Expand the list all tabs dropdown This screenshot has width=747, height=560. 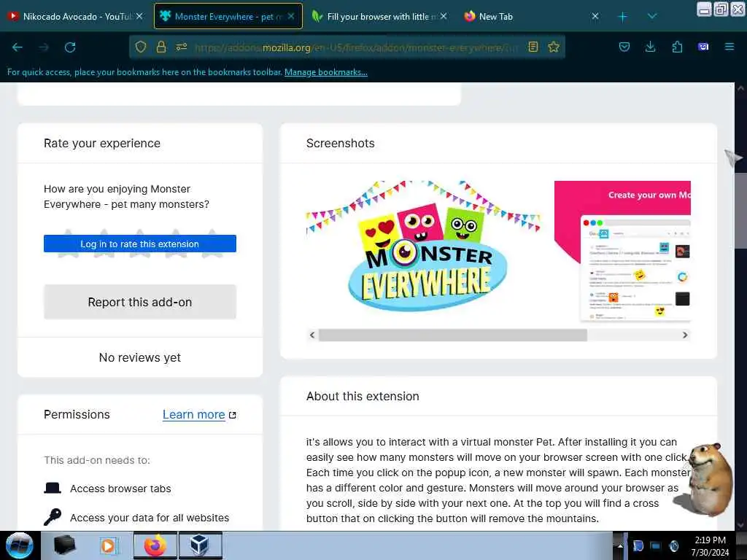coord(652,17)
